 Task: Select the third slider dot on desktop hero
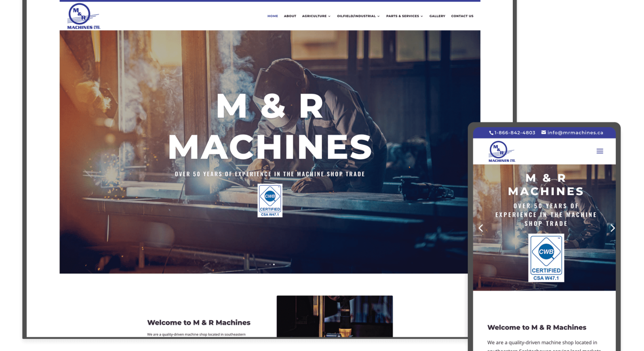click(274, 264)
